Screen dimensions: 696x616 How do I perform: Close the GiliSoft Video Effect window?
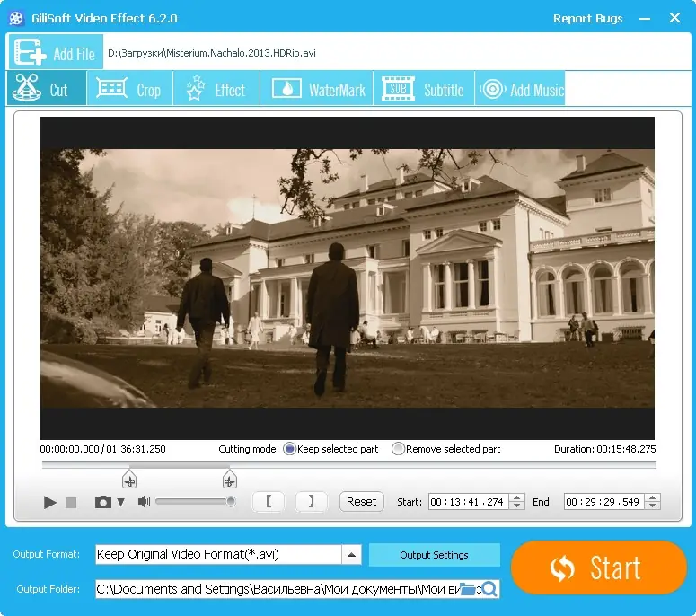(674, 18)
